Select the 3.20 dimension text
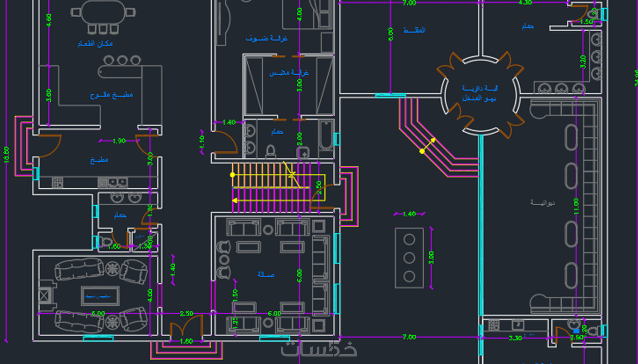This screenshot has width=638, height=364. (583, 62)
